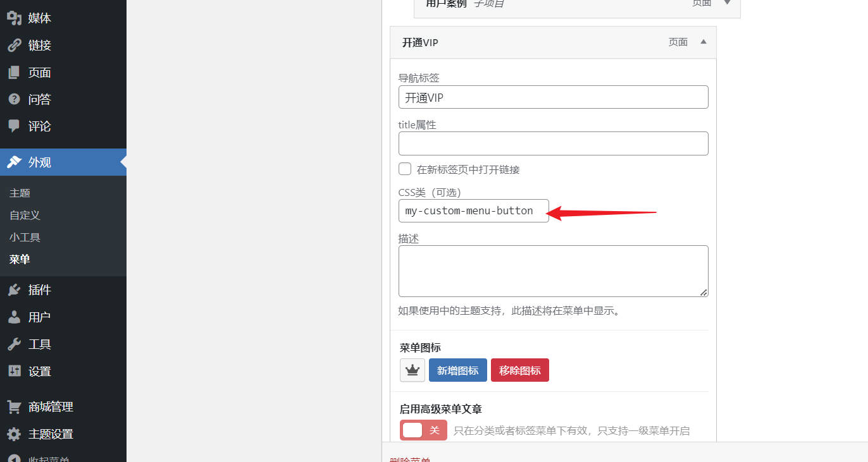
Task: Click the Pages (页面) sidebar icon
Action: pos(14,73)
